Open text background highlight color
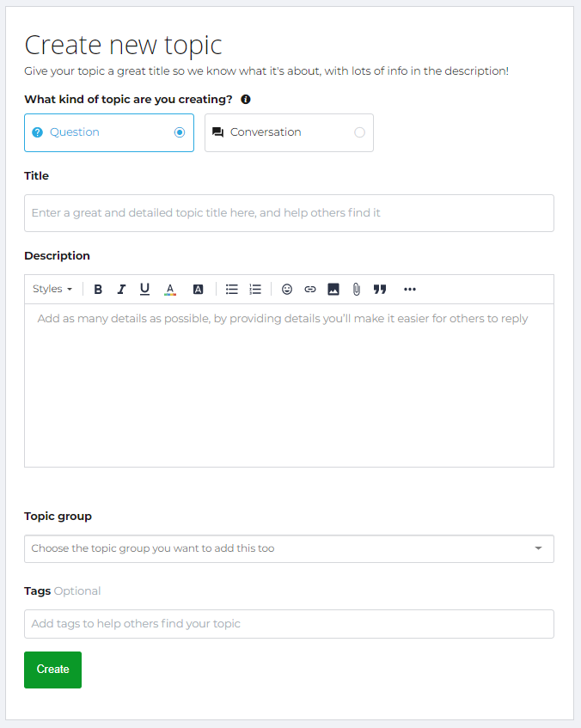Screen dimensions: 581x728 click(x=198, y=290)
